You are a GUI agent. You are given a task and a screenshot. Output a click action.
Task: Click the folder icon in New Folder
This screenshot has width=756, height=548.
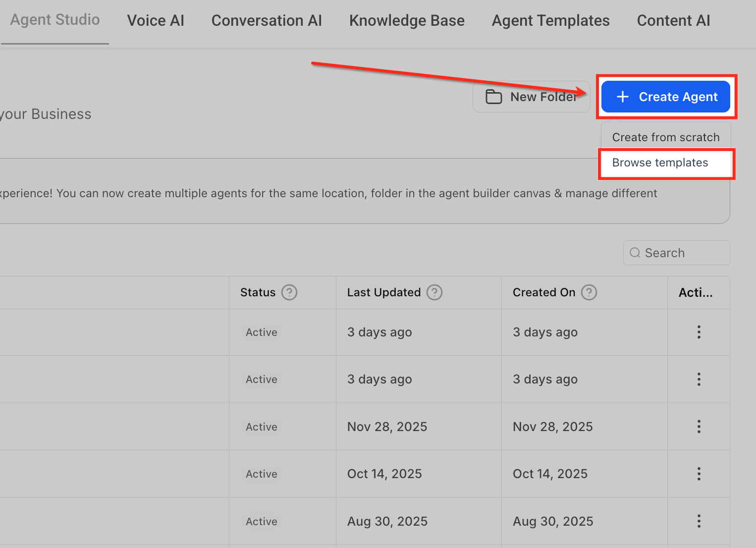(493, 97)
